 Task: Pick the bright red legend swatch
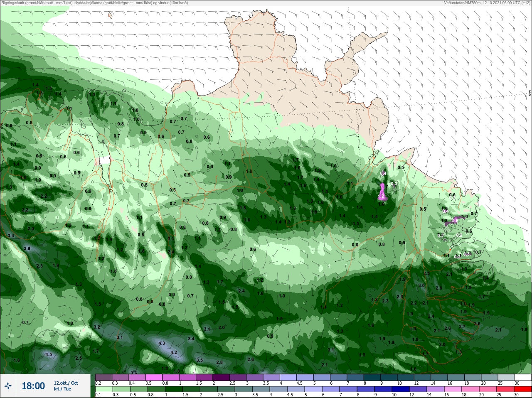pyautogui.click(x=522, y=389)
